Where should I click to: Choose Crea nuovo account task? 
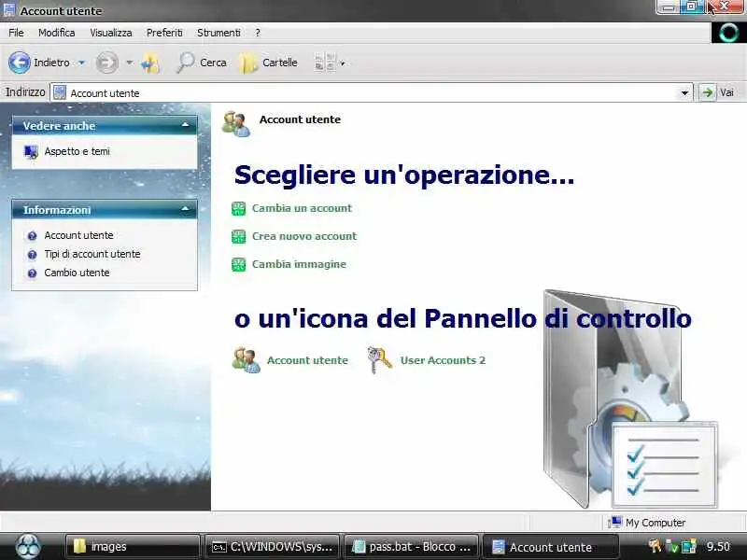tap(304, 236)
